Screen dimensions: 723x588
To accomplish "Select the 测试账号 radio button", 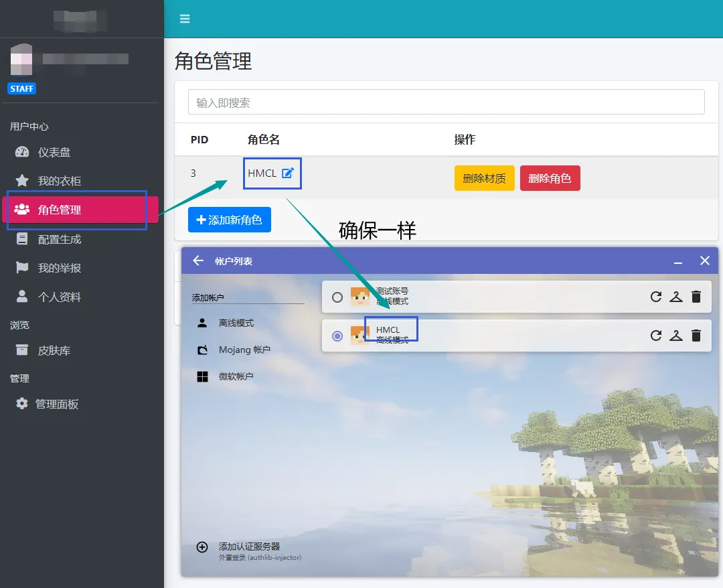I will (x=337, y=297).
